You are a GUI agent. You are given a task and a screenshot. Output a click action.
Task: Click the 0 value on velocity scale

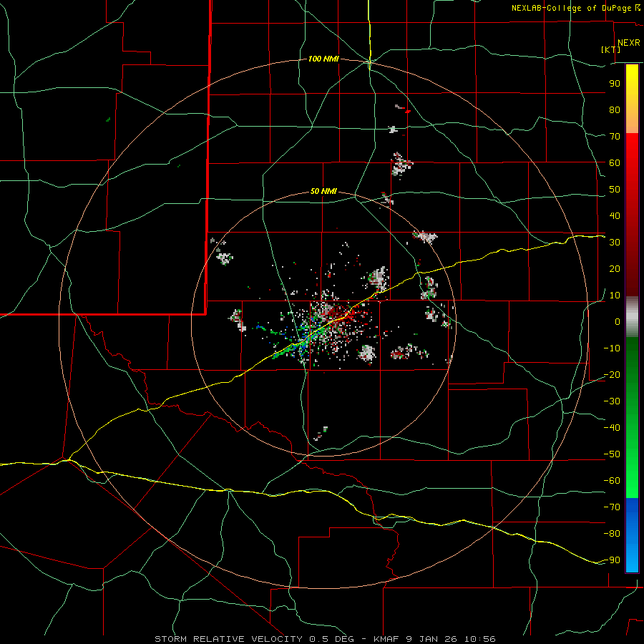coord(618,322)
